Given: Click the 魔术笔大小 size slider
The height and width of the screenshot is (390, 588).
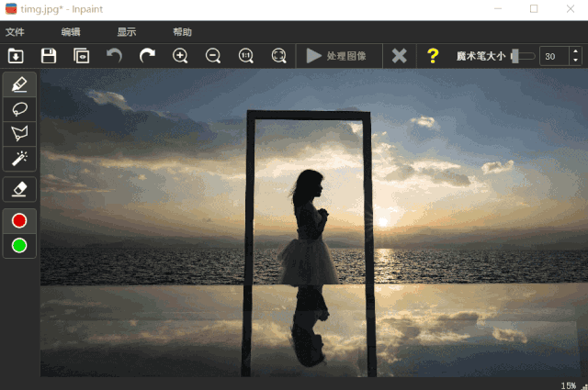Looking at the screenshot, I should pos(523,56).
